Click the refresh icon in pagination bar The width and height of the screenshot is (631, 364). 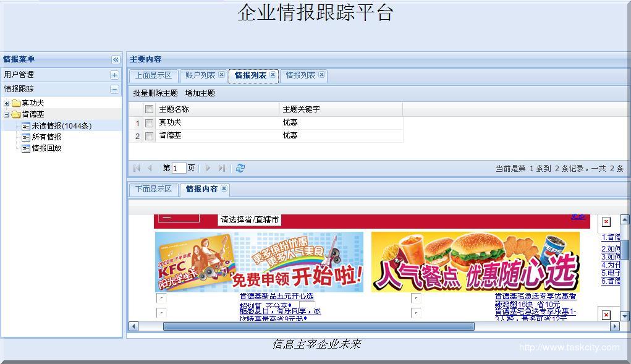point(240,168)
